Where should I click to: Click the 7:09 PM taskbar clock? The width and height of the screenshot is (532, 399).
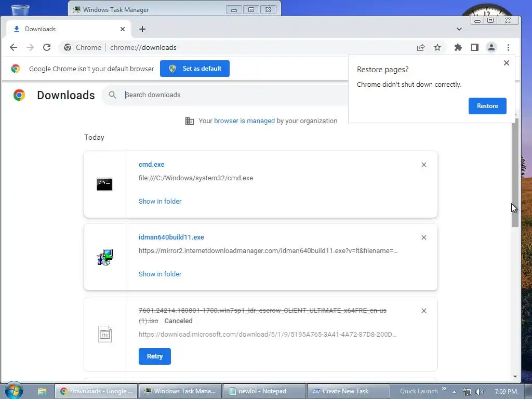tap(506, 391)
